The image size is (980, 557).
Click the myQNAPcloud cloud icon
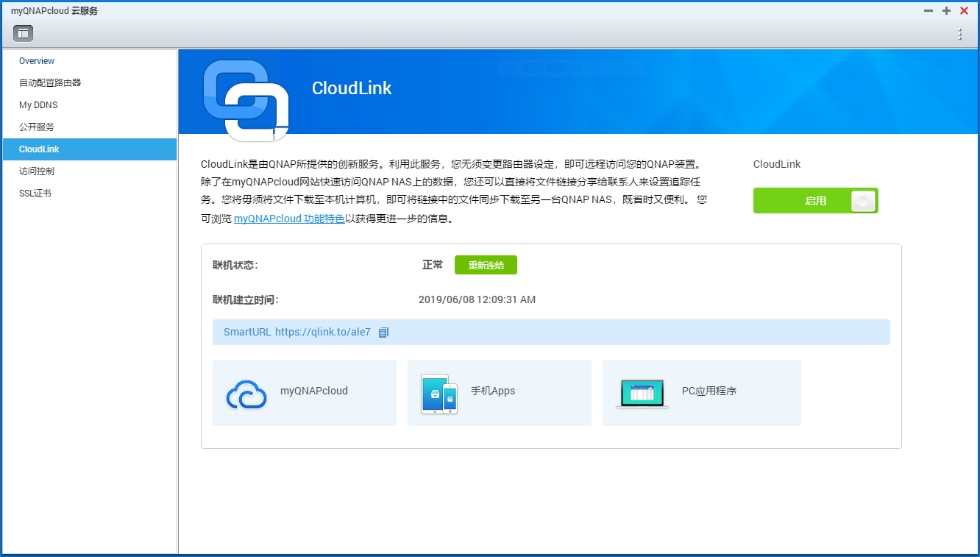tap(246, 394)
